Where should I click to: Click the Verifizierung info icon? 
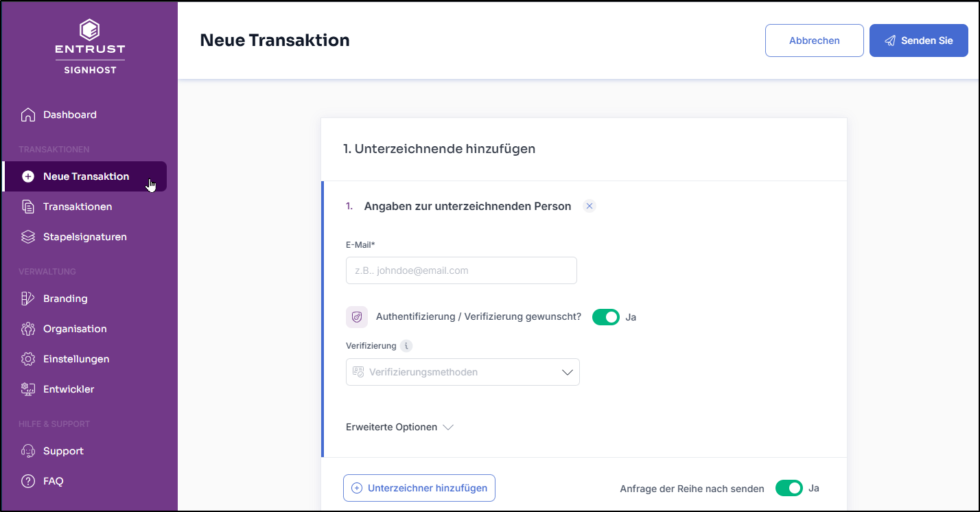406,346
